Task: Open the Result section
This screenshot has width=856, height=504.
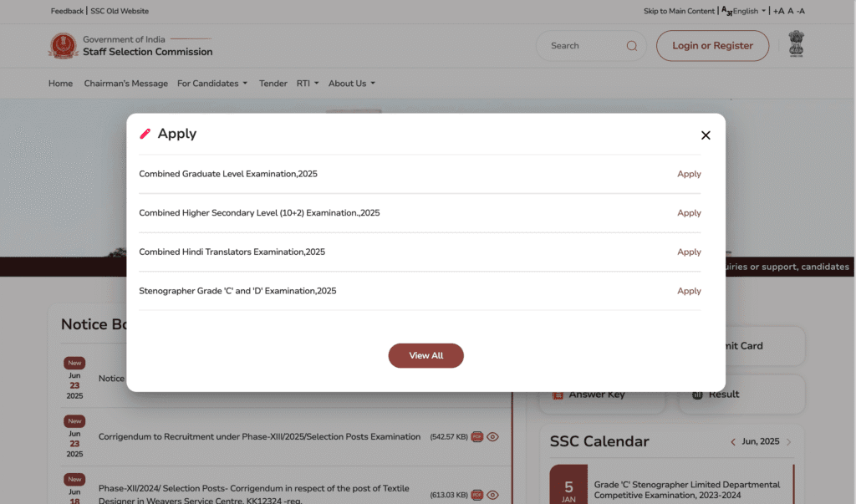Action: (x=742, y=395)
